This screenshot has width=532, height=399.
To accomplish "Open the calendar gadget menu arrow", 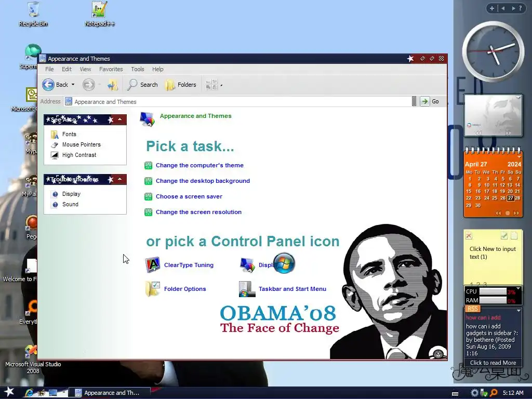I will 519,157.
